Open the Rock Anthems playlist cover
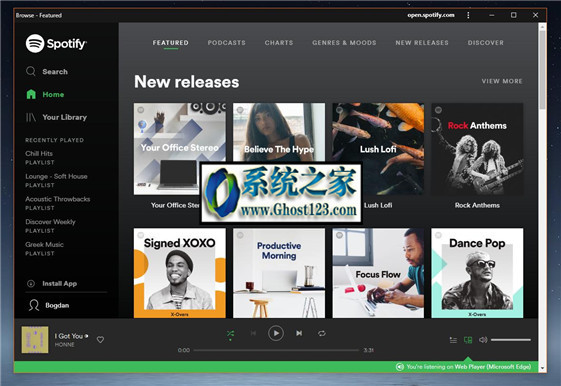 click(477, 149)
